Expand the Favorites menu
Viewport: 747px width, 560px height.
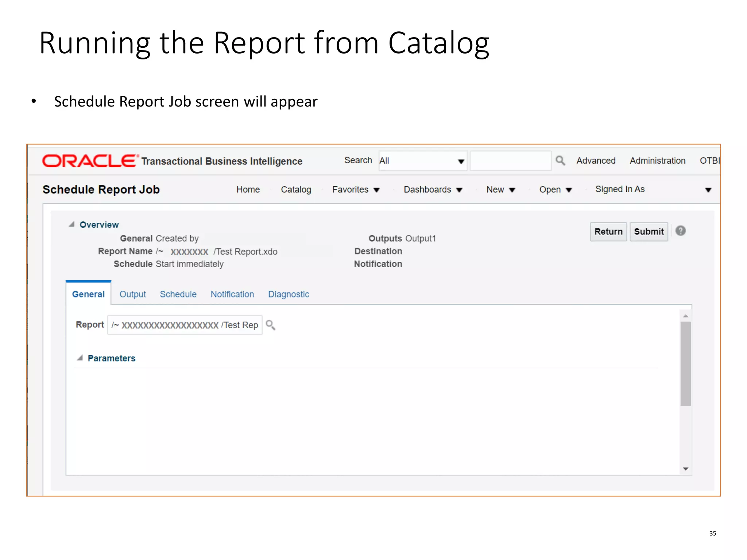356,190
